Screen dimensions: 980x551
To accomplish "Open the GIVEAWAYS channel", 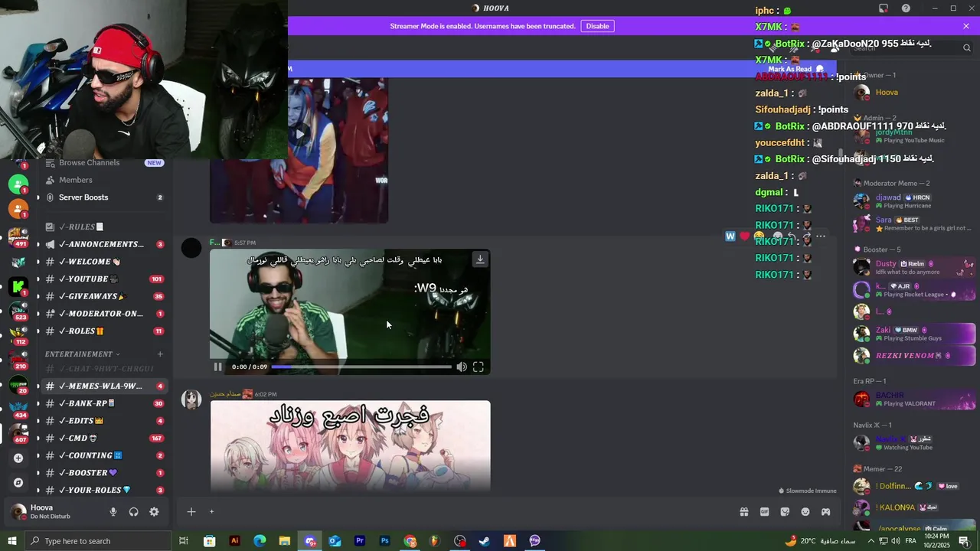I will [105, 296].
